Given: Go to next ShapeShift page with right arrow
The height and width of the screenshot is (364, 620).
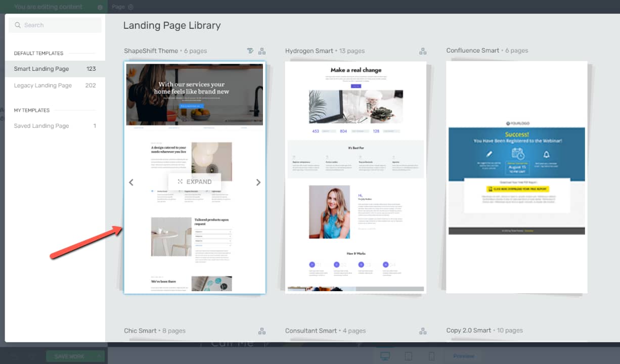Looking at the screenshot, I should click(x=258, y=183).
